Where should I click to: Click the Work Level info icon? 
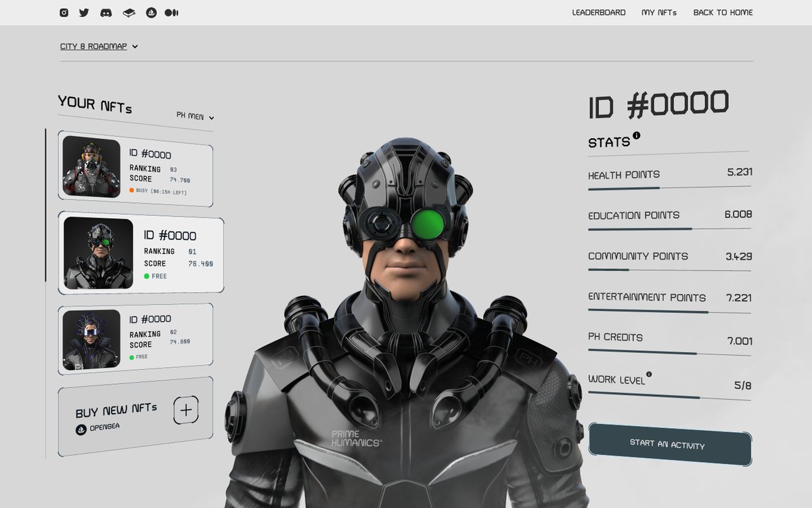point(649,374)
